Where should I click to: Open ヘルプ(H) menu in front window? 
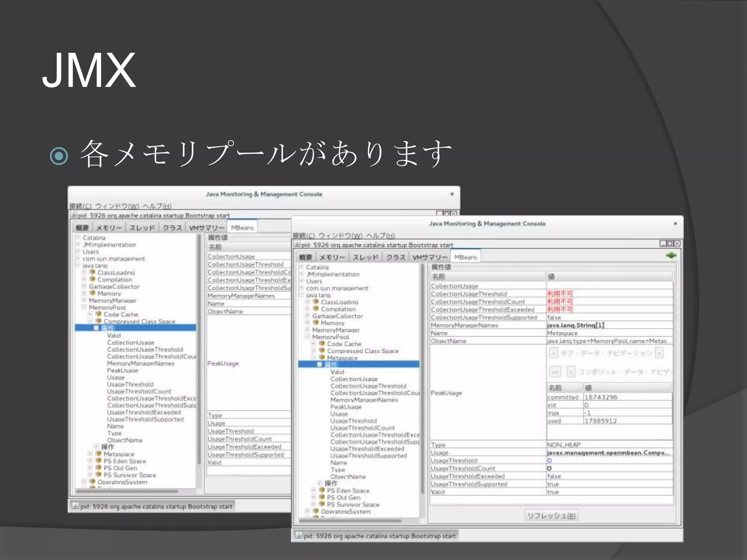[x=380, y=235]
